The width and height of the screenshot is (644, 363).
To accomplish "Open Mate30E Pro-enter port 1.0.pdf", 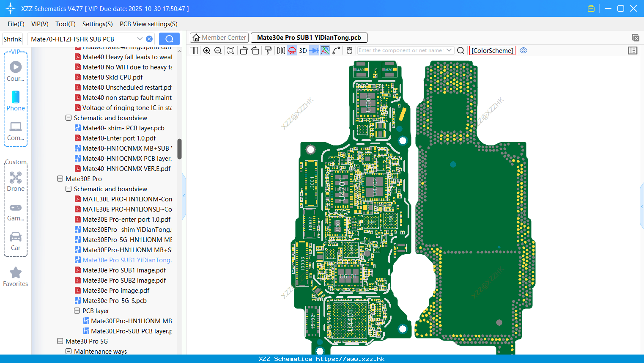I will pyautogui.click(x=126, y=219).
